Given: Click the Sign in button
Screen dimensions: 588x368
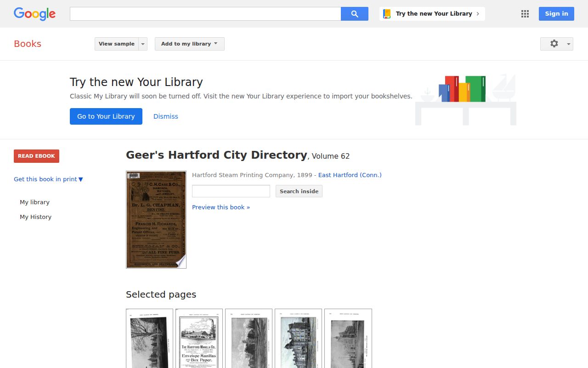Looking at the screenshot, I should coord(556,14).
